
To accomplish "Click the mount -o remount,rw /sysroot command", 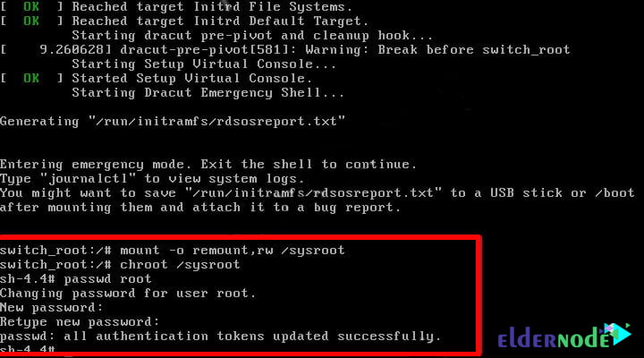I will point(233,251).
